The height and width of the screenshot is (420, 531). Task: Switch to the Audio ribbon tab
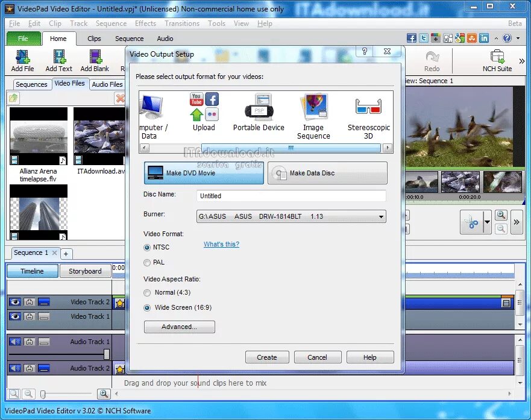(x=165, y=39)
